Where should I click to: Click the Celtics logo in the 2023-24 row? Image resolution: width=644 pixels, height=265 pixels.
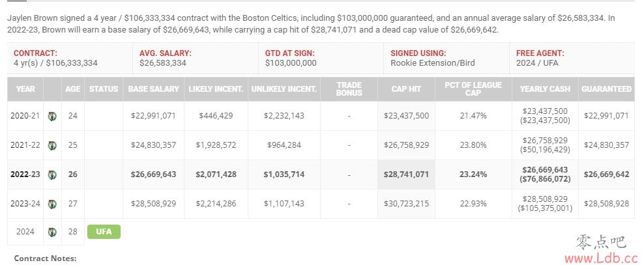52,203
